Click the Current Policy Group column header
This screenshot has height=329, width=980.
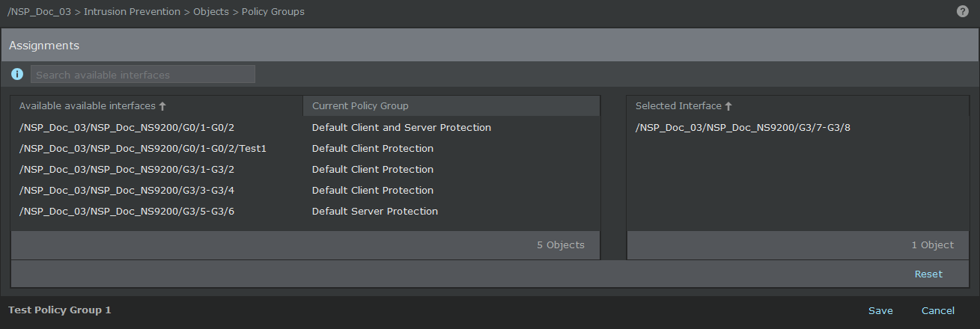451,106
